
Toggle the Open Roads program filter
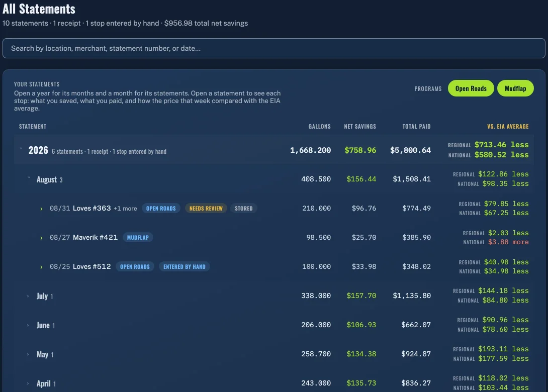coord(471,88)
